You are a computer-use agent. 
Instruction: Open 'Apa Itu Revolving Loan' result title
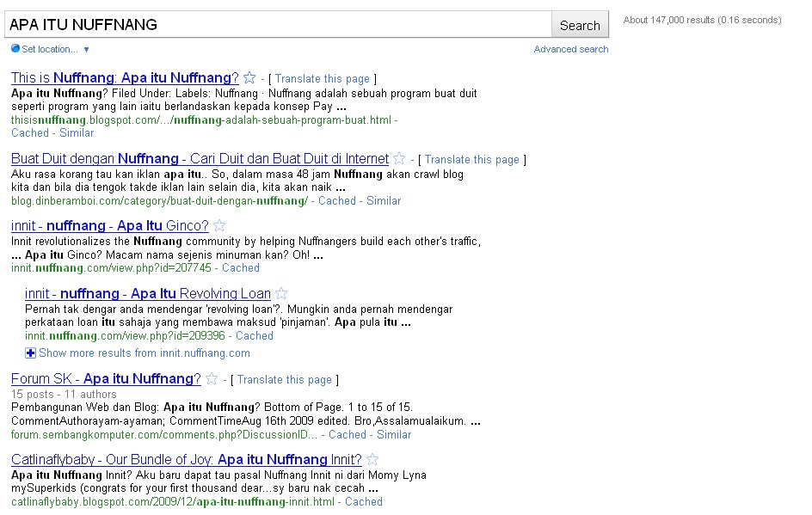pos(148,293)
